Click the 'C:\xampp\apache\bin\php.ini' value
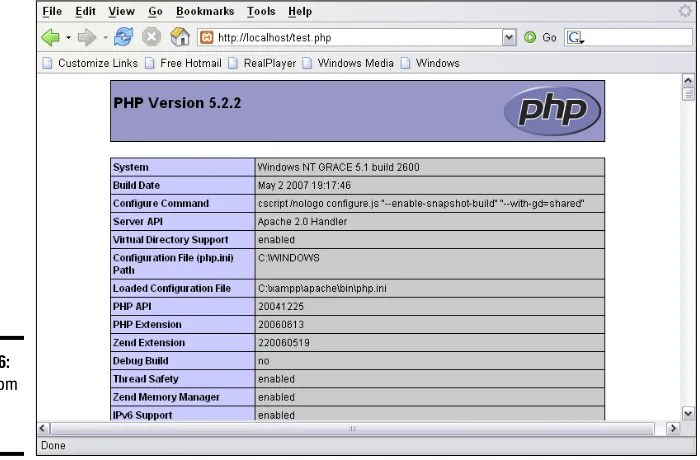This screenshot has height=460, width=700. pyautogui.click(x=322, y=289)
